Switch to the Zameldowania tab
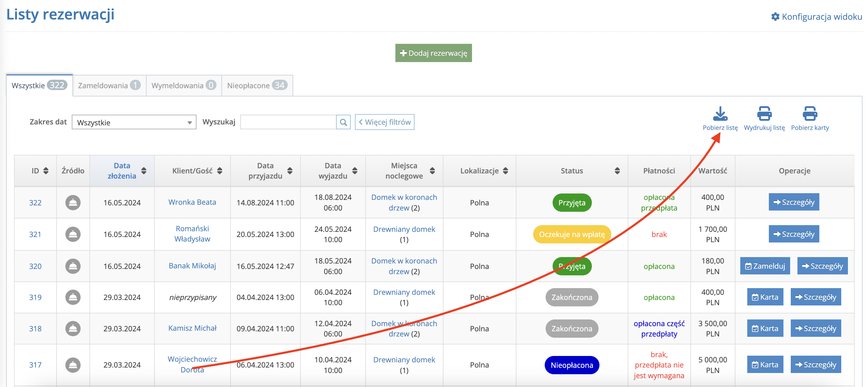 point(109,85)
